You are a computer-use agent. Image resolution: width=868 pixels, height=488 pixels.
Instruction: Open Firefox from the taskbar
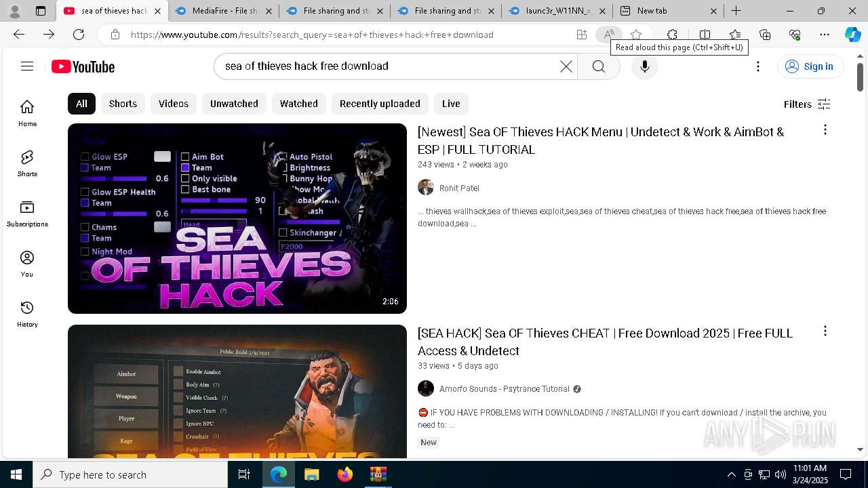tap(345, 474)
